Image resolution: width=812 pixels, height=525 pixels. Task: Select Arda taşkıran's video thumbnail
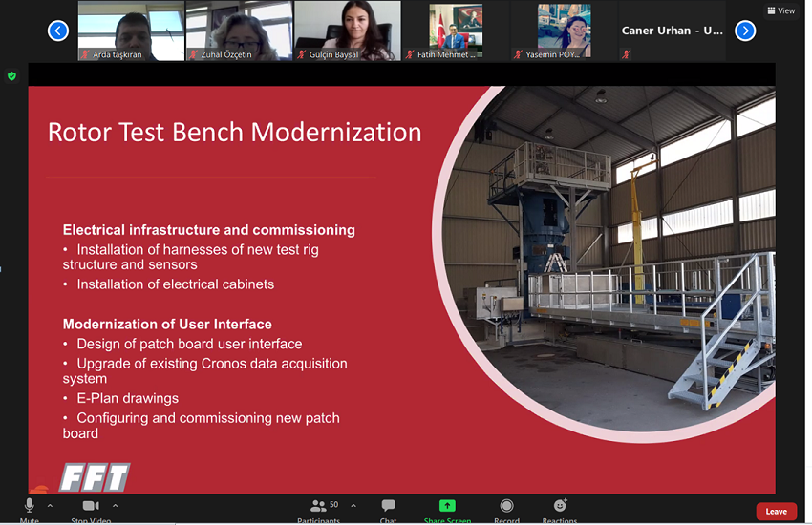pyautogui.click(x=131, y=31)
